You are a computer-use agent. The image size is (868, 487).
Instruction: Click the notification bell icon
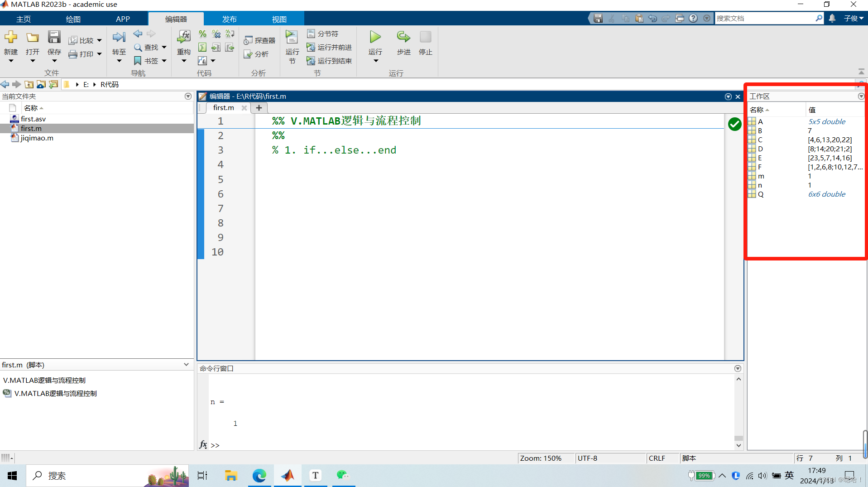(832, 18)
